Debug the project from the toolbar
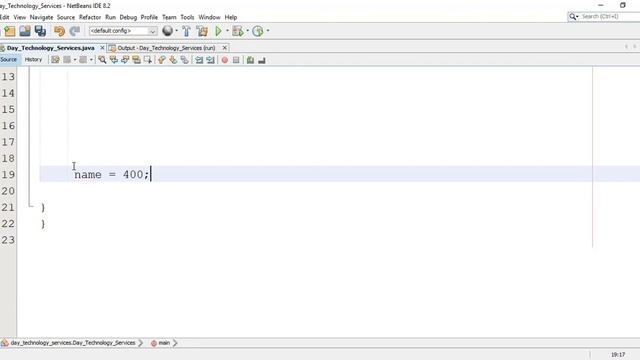Viewport: 640px width, 360px height. pyautogui.click(x=238, y=31)
